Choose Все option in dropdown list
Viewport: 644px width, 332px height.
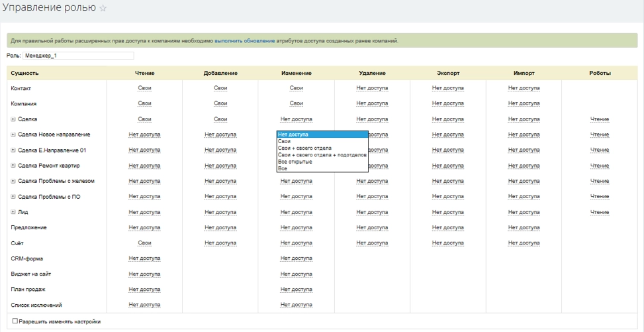[283, 168]
